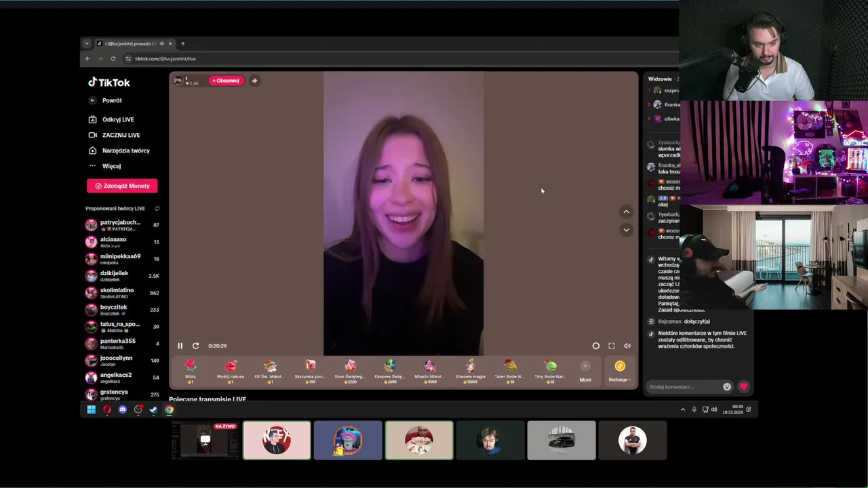Open the Widzowie viewers header

[660, 79]
